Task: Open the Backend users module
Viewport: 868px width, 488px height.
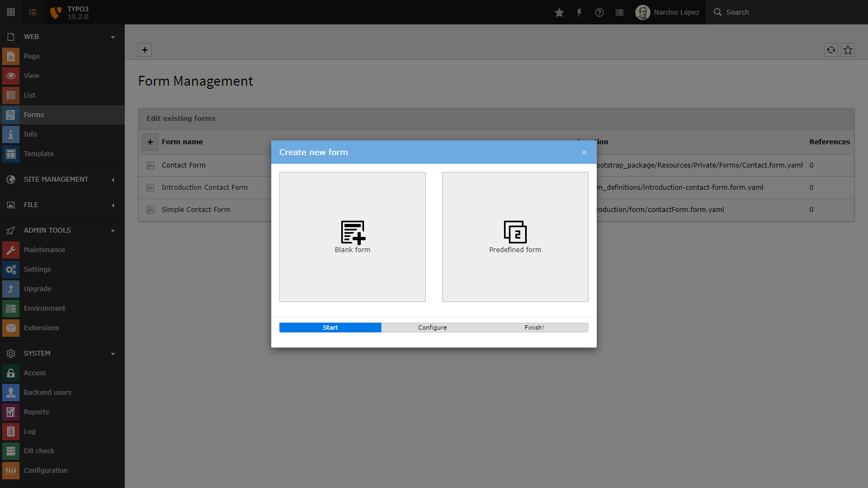Action: 47,392
